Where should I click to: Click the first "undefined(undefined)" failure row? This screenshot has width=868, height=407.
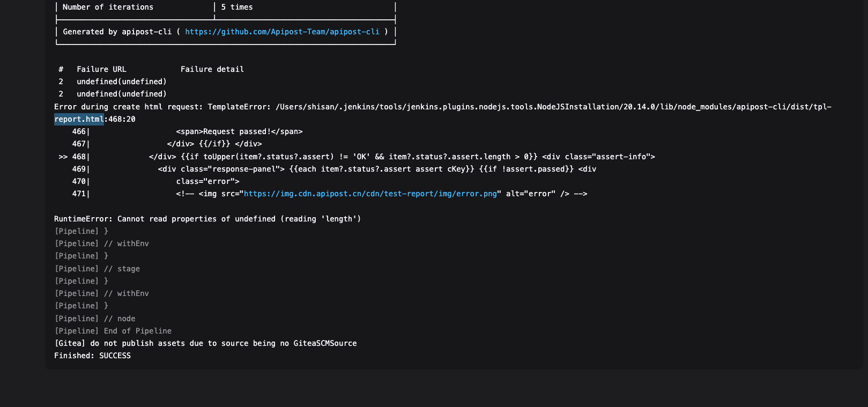pos(121,82)
